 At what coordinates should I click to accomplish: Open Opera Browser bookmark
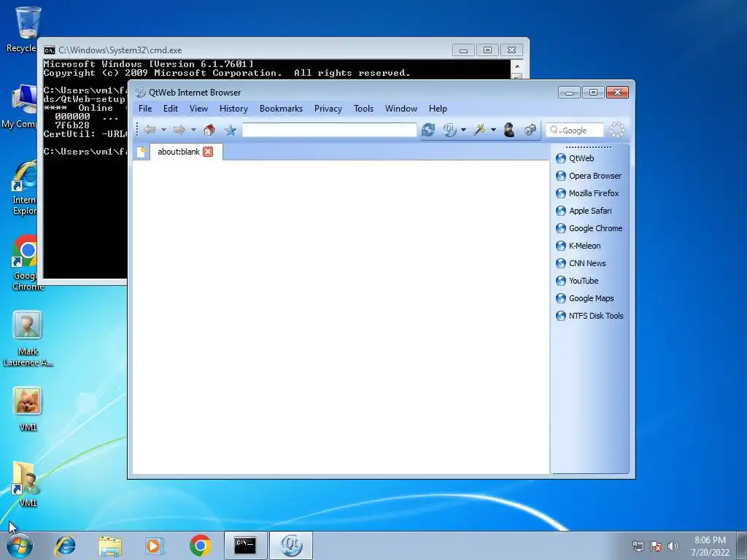point(589,176)
